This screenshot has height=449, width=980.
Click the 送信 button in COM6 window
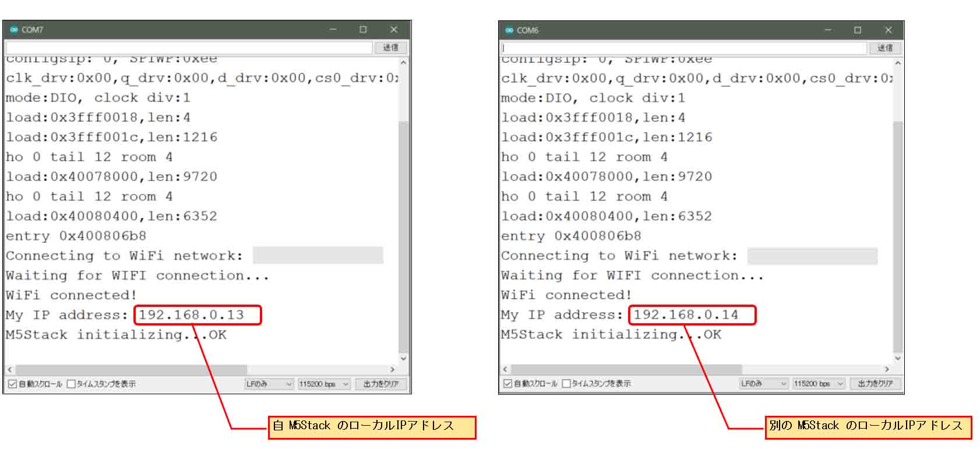tap(885, 48)
